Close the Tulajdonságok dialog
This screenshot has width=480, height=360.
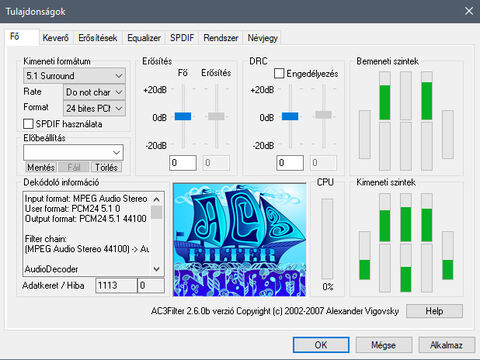[469, 11]
